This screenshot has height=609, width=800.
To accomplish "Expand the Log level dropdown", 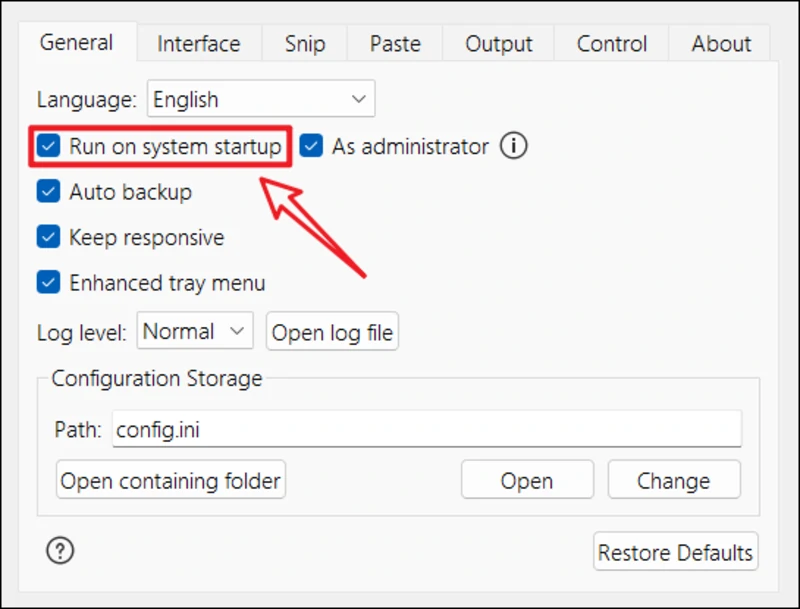I will point(195,332).
